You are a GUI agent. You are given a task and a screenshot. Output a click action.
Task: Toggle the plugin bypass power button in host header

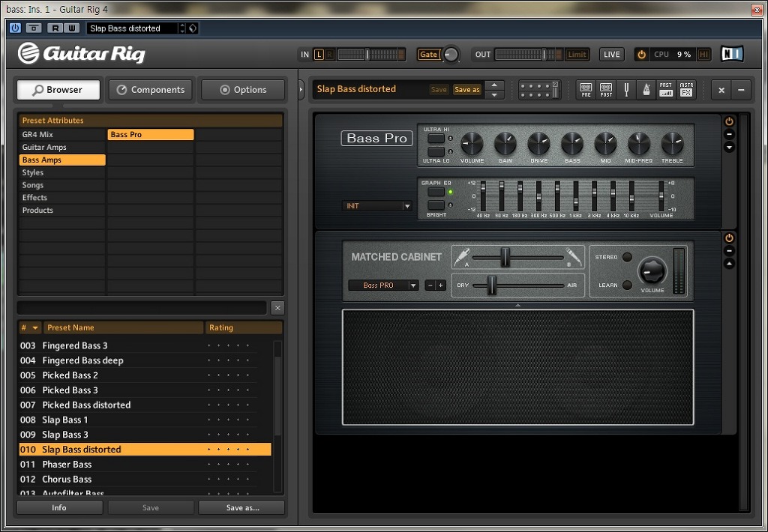(15, 28)
